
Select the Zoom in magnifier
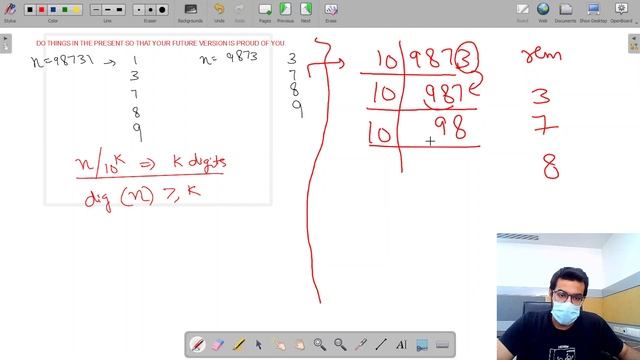320,345
